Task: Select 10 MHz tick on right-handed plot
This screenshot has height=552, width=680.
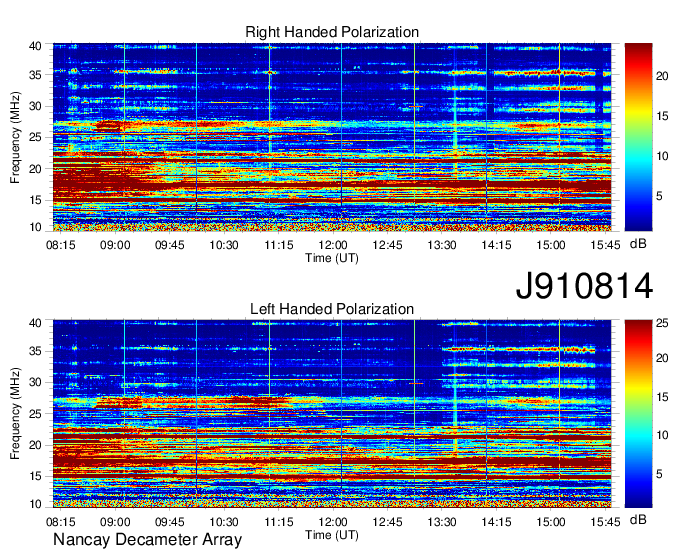Action: click(36, 227)
